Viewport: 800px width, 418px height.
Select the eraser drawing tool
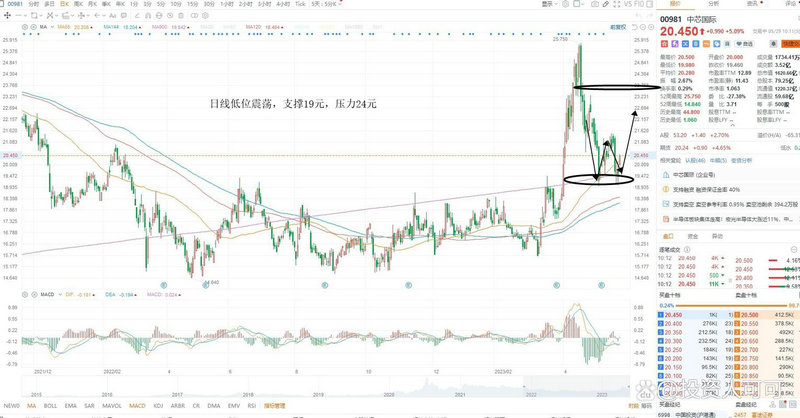(x=137, y=16)
